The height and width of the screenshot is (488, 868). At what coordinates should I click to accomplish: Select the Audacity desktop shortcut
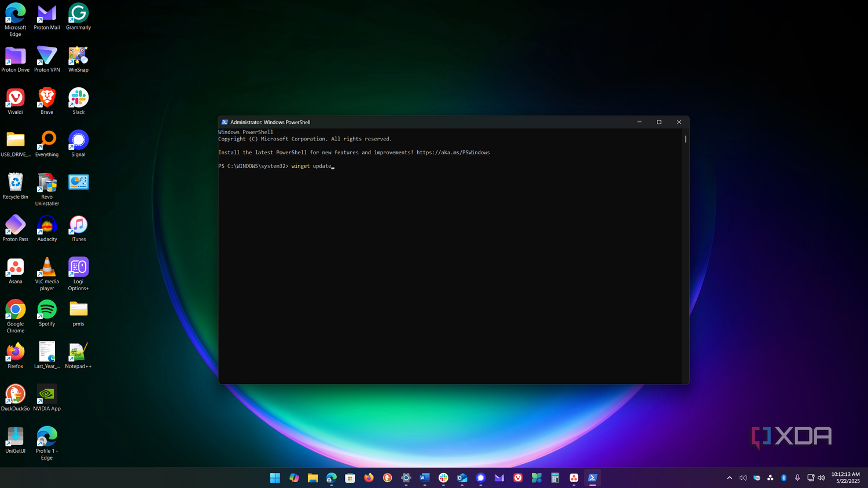click(47, 228)
